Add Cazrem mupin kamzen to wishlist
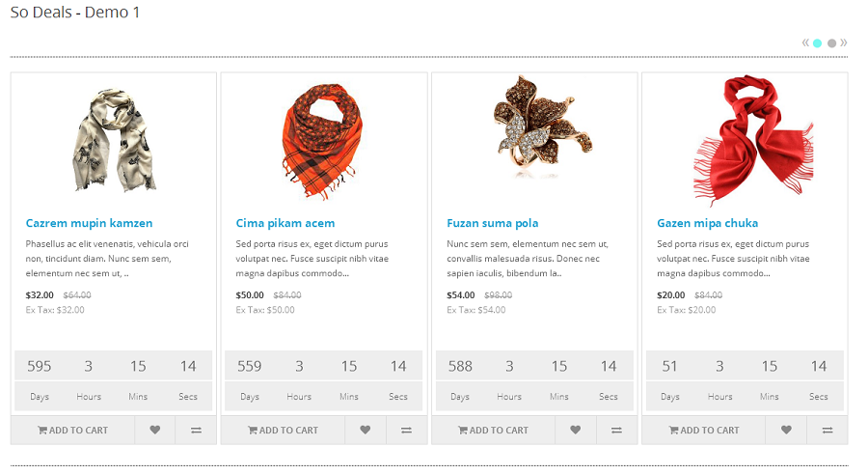This screenshot has height=474, width=868. coord(154,431)
